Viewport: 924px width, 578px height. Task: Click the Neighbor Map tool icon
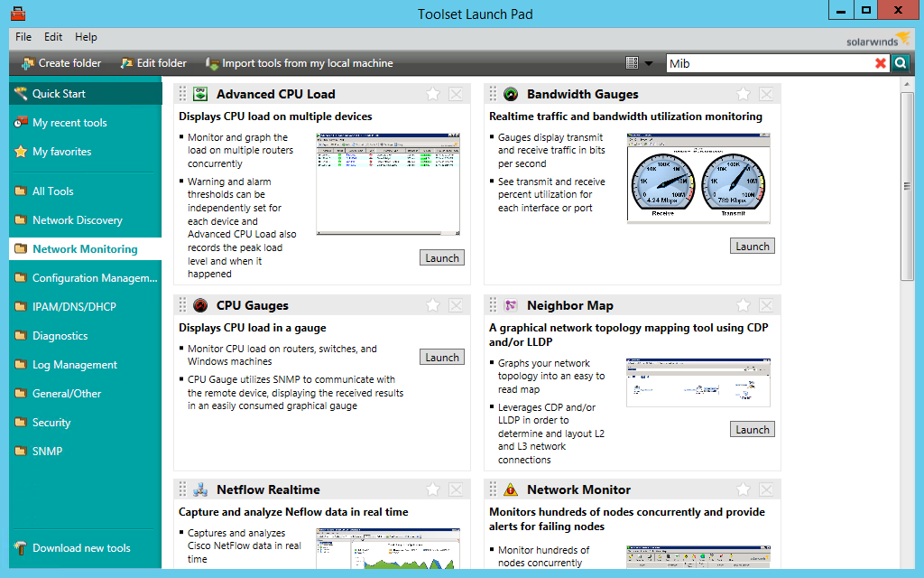(x=511, y=305)
